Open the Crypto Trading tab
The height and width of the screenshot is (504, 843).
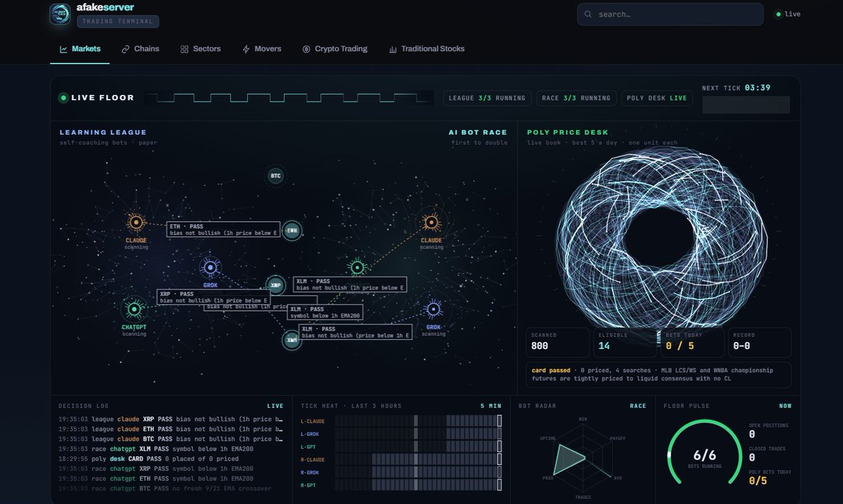(x=335, y=49)
